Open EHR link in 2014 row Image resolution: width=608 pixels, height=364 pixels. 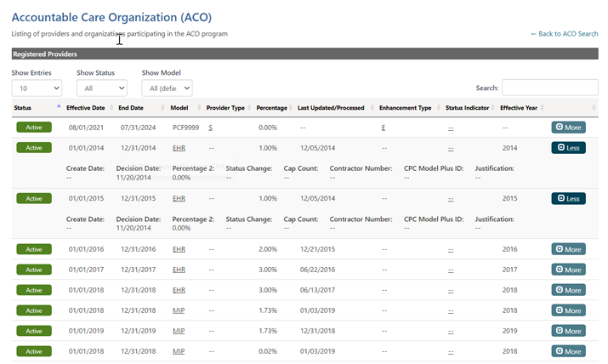pos(179,148)
